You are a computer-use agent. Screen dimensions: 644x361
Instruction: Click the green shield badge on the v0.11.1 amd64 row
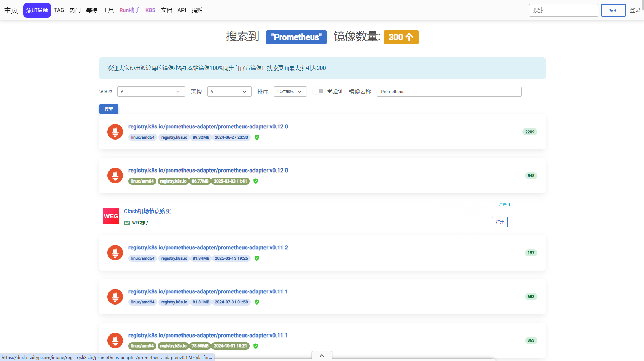point(257,302)
